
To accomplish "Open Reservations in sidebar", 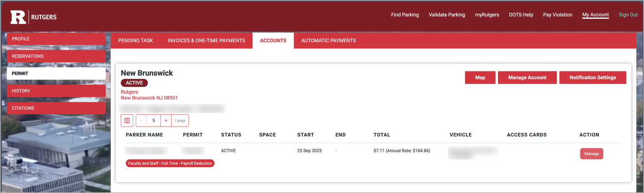I will click(x=56, y=56).
